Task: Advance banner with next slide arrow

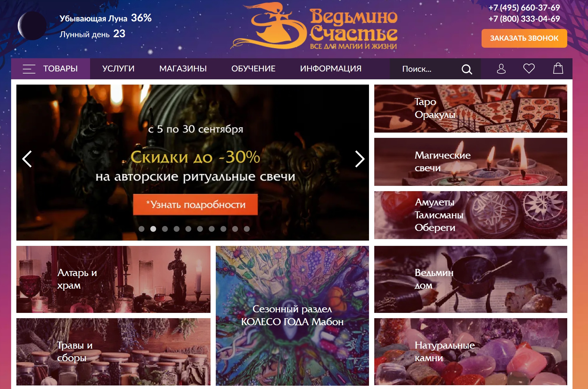Action: [x=359, y=159]
